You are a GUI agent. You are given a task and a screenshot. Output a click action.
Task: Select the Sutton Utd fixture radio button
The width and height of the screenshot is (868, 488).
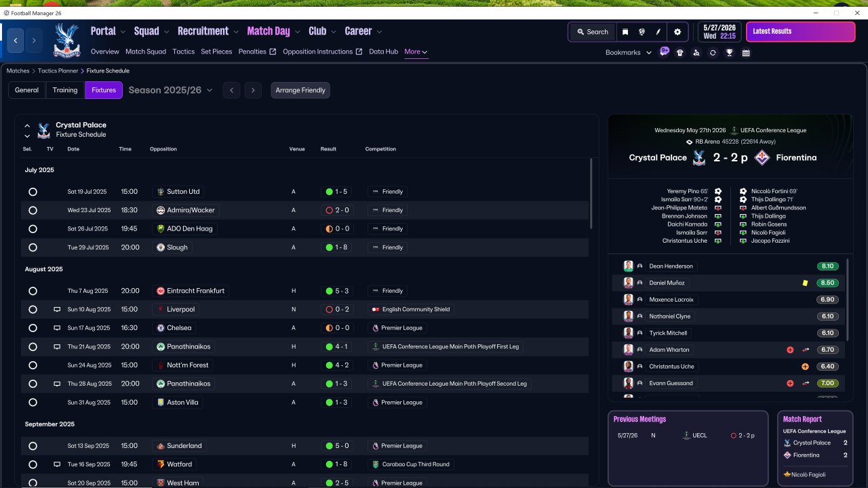click(x=33, y=192)
